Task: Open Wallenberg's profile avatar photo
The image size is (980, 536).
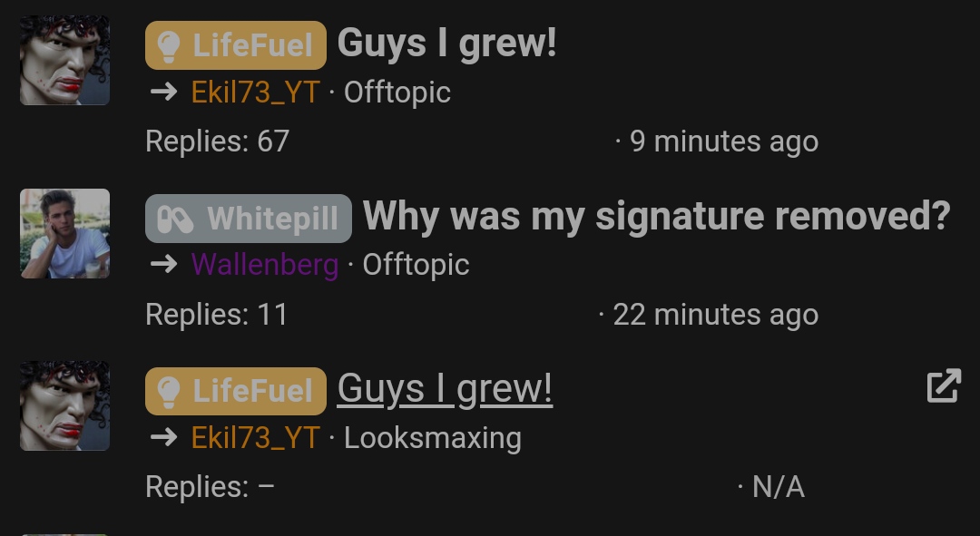Action: coord(65,234)
